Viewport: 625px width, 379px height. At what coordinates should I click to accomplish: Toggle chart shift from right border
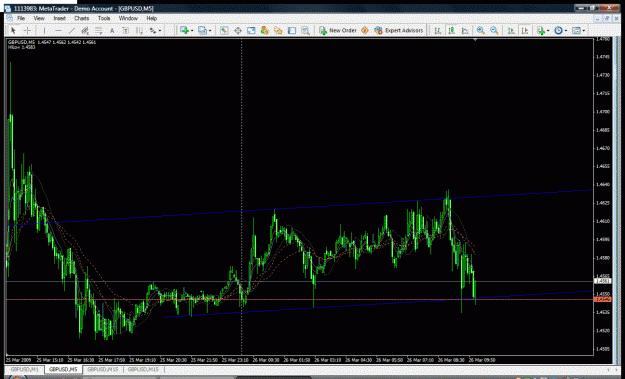coord(525,30)
